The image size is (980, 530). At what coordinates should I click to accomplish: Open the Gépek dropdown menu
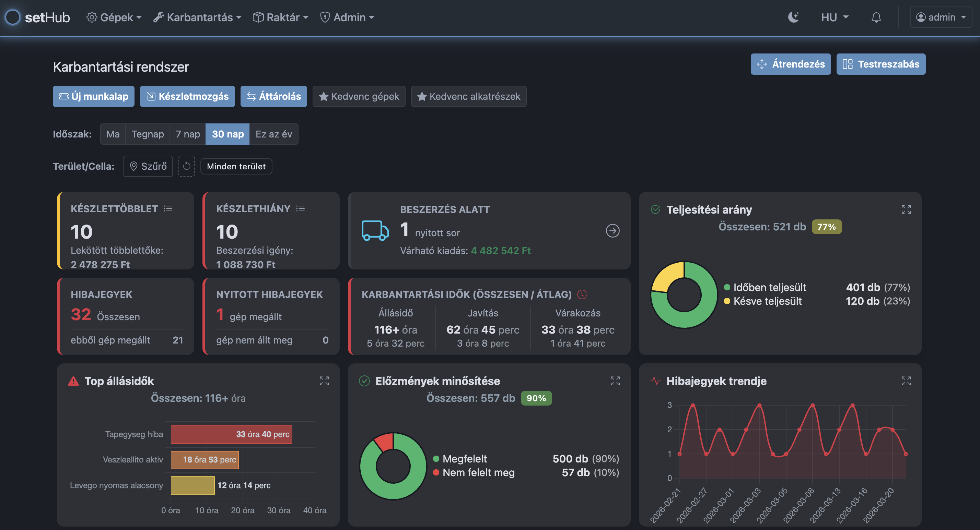114,17
